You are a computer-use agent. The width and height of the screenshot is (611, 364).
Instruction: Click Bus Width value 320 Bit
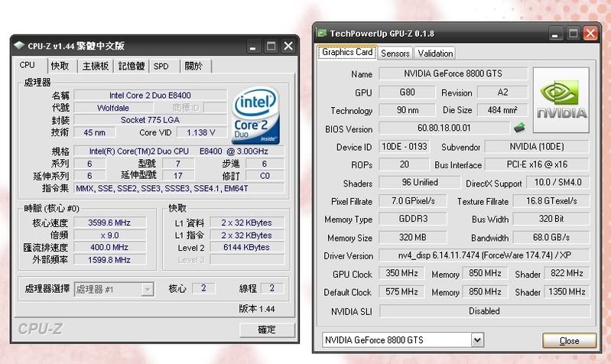(551, 219)
